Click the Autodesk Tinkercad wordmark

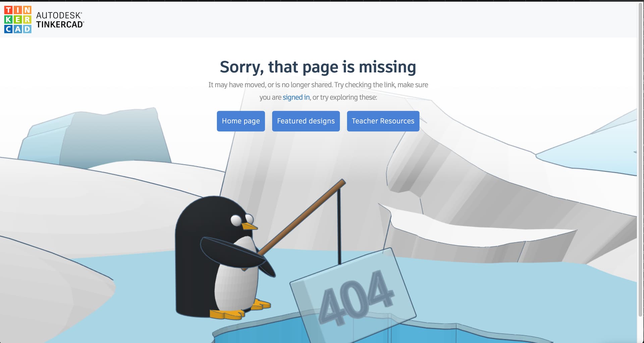(60, 20)
